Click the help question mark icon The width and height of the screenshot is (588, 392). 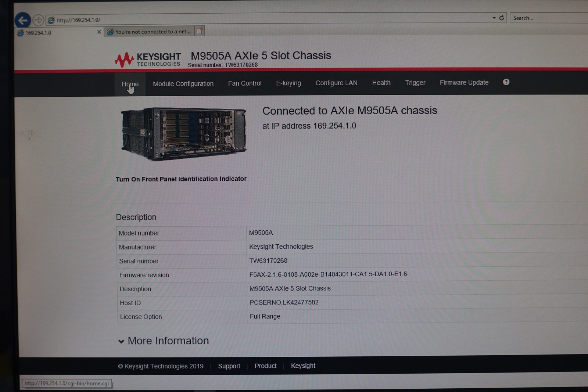506,82
